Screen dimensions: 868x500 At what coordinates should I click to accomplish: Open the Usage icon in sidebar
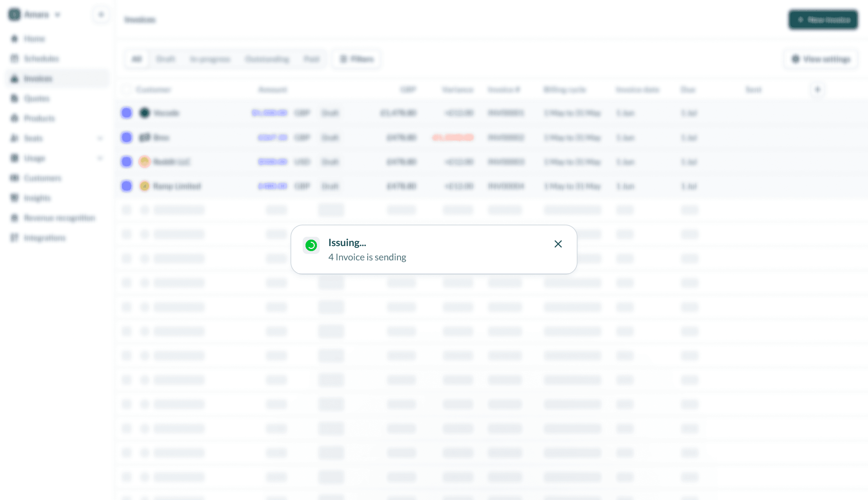[x=14, y=158]
